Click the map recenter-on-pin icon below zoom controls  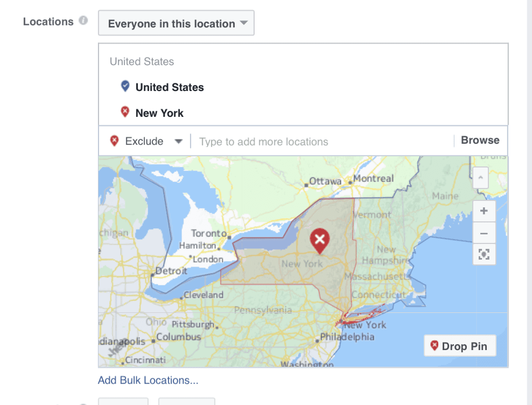[x=484, y=254]
